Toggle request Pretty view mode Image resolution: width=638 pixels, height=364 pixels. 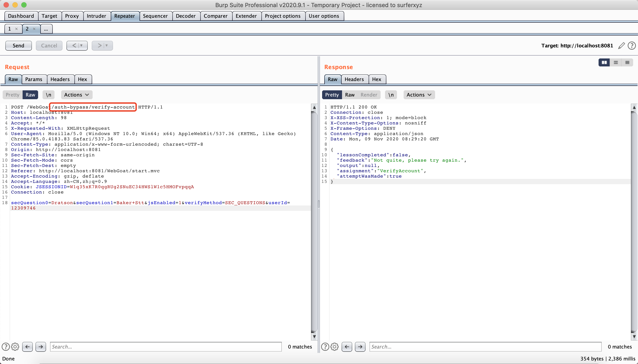tap(12, 95)
